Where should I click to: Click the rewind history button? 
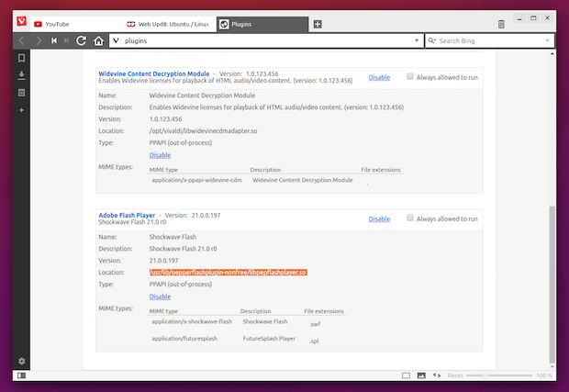point(54,40)
